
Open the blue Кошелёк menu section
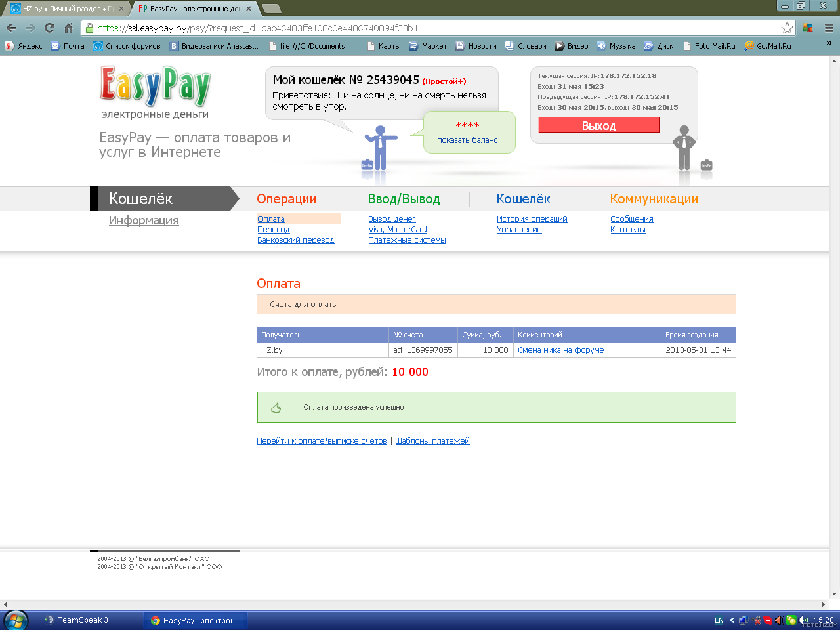click(523, 199)
